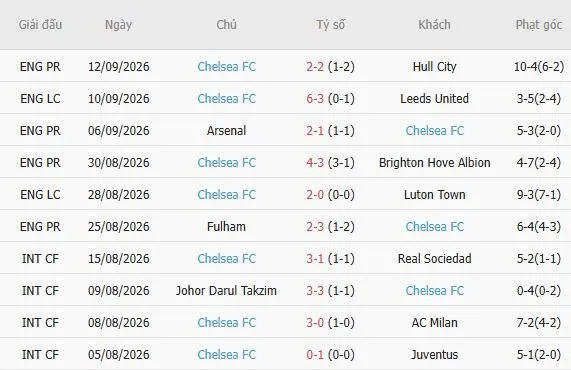Select the Hull City team name
Image resolution: width=571 pixels, height=370 pixels.
(x=434, y=67)
